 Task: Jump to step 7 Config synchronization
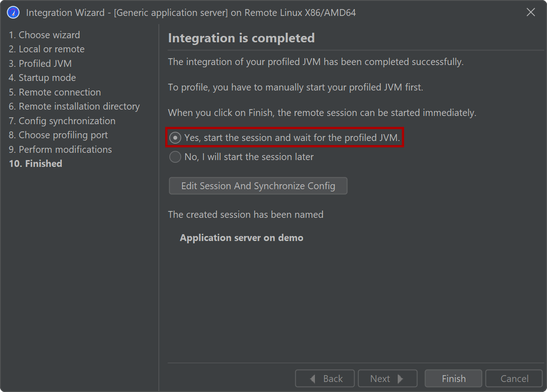click(x=62, y=121)
